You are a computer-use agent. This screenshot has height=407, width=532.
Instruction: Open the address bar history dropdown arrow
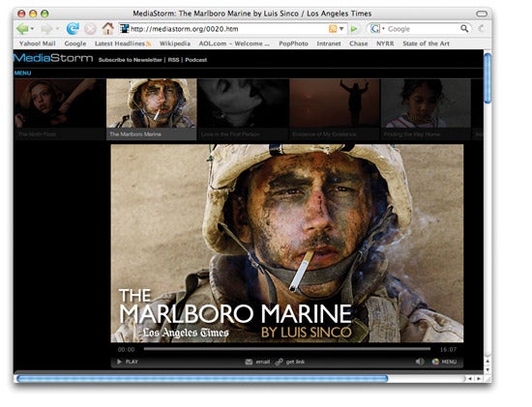(341, 29)
